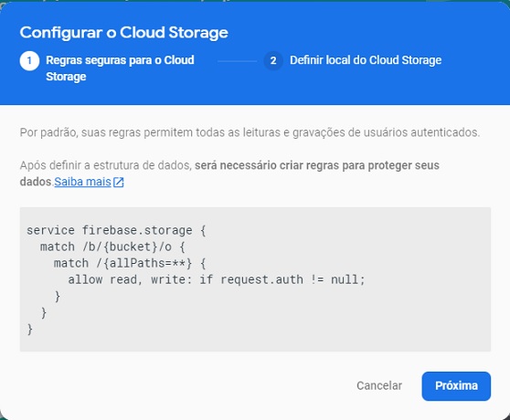Click the 'Por padrão, suas regras' sentence
510x420 pixels.
250,132
